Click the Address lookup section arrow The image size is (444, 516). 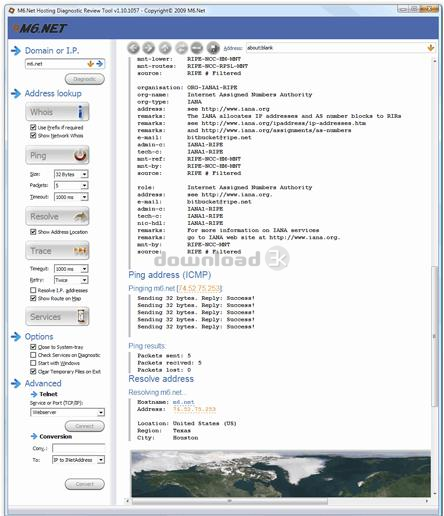click(x=16, y=93)
